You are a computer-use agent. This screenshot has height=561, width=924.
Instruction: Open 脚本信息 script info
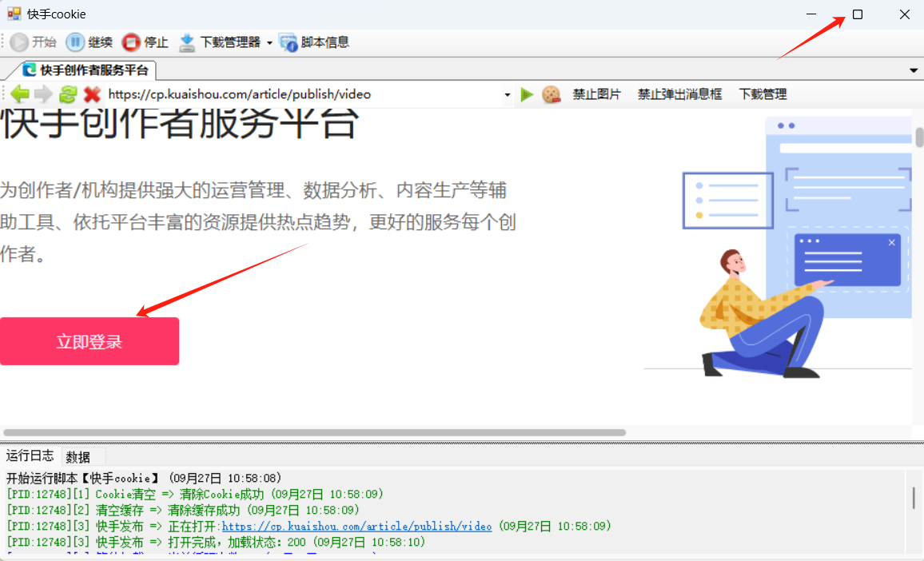pyautogui.click(x=289, y=42)
